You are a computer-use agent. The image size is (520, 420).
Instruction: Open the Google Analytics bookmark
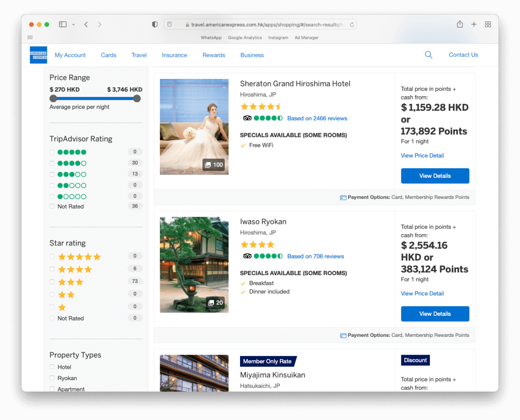pos(245,38)
